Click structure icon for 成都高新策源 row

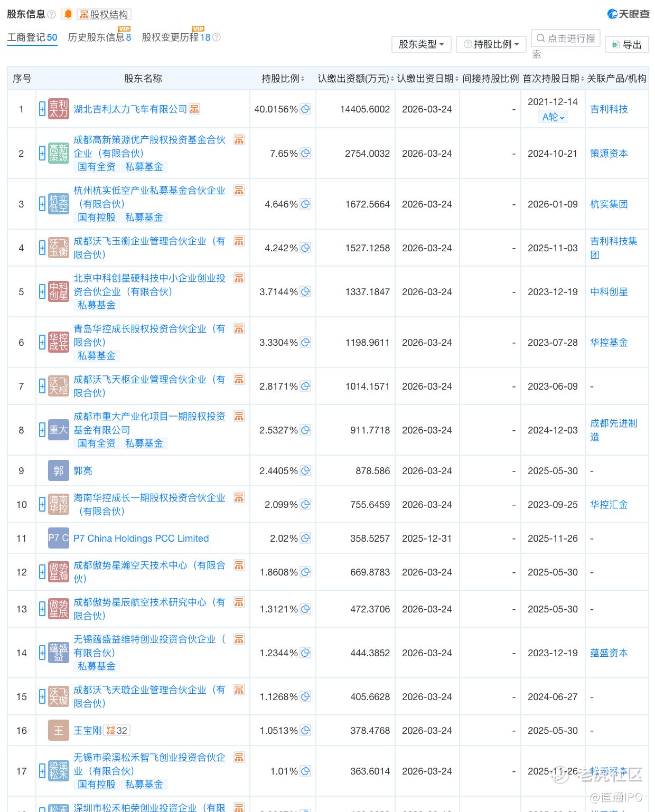click(x=239, y=139)
